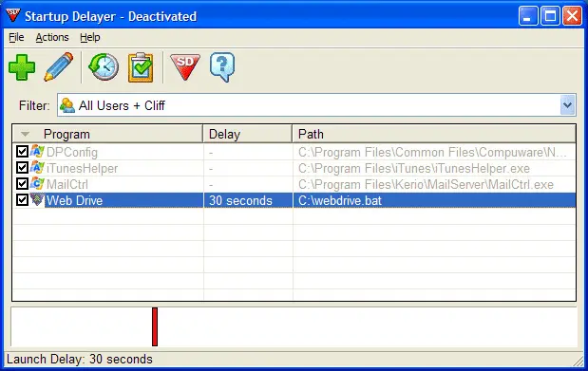Uncheck the Web Drive checkbox

22,200
